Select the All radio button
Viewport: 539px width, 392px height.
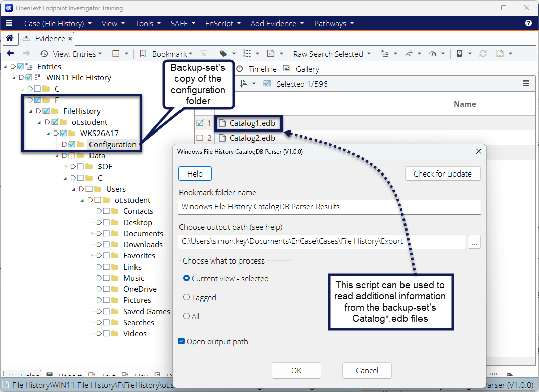coord(186,316)
